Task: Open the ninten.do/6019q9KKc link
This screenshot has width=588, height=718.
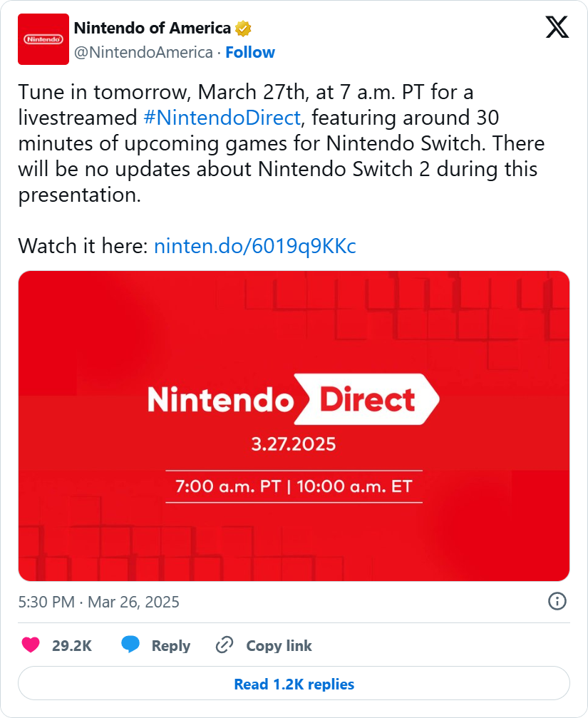Action: 255,246
